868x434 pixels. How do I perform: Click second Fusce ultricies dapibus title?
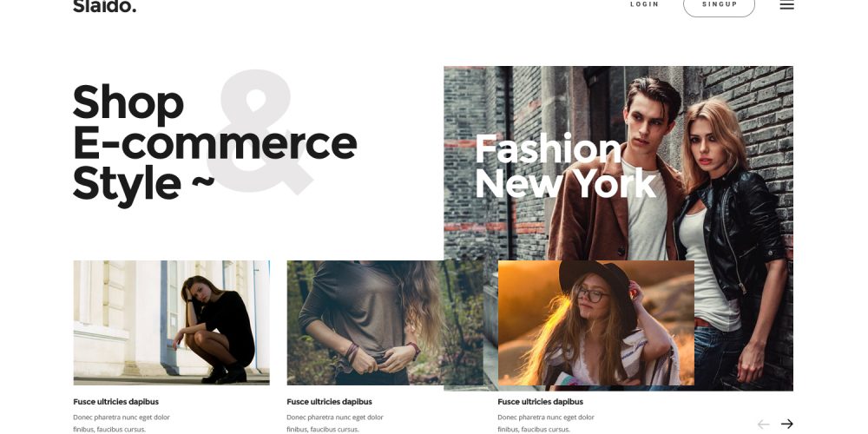(329, 402)
